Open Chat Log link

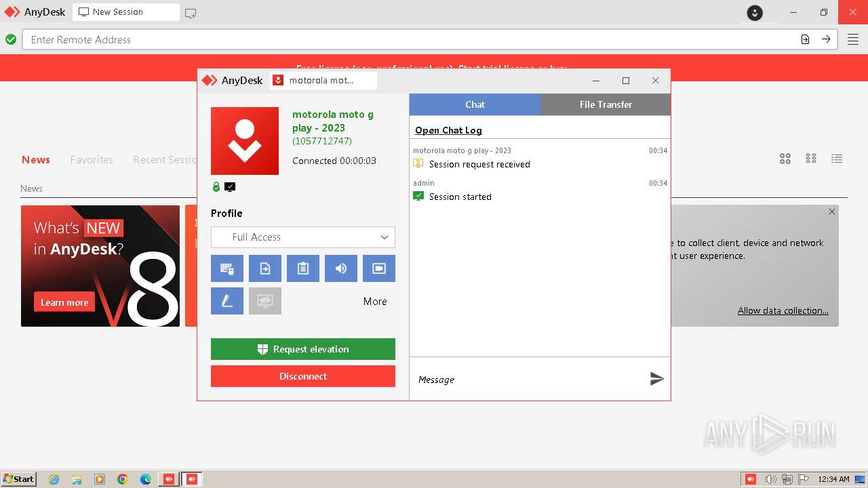[x=448, y=130]
